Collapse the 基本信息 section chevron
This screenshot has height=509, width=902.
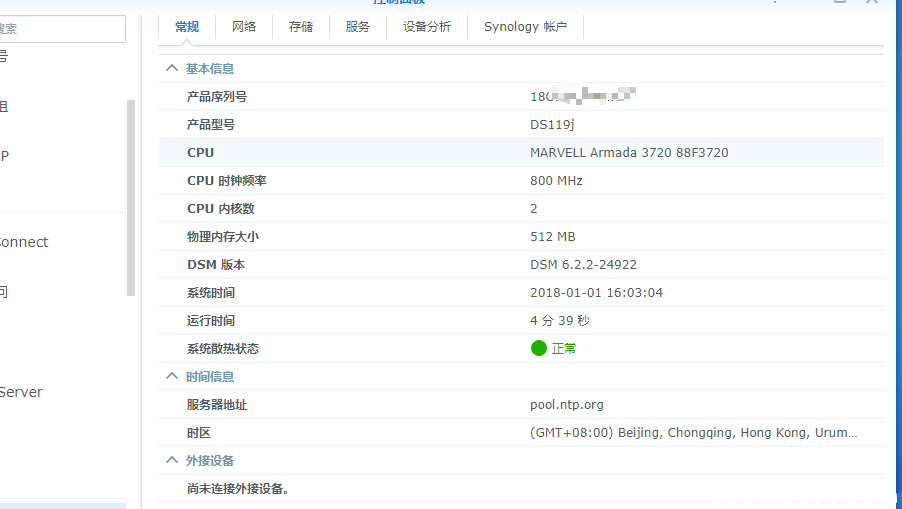coord(171,68)
